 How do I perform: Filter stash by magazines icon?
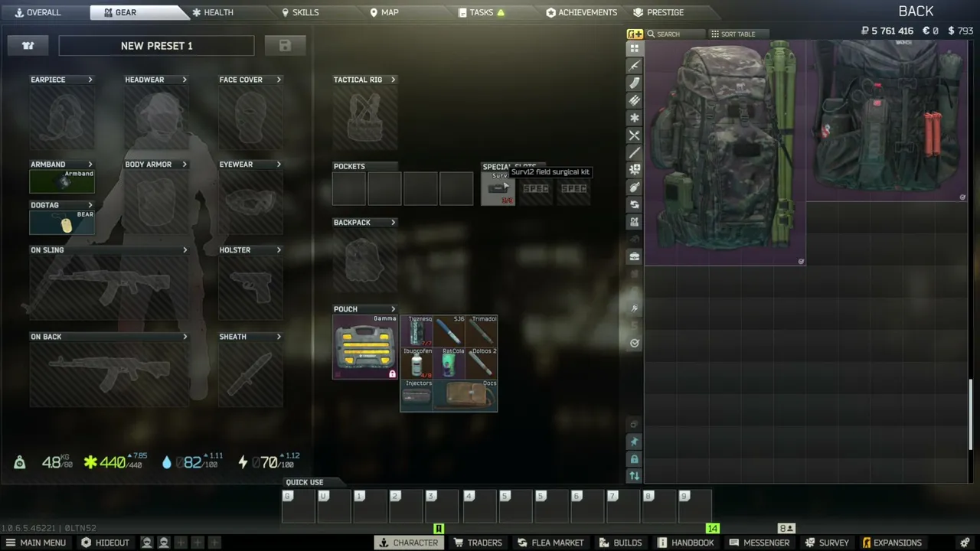(x=635, y=83)
